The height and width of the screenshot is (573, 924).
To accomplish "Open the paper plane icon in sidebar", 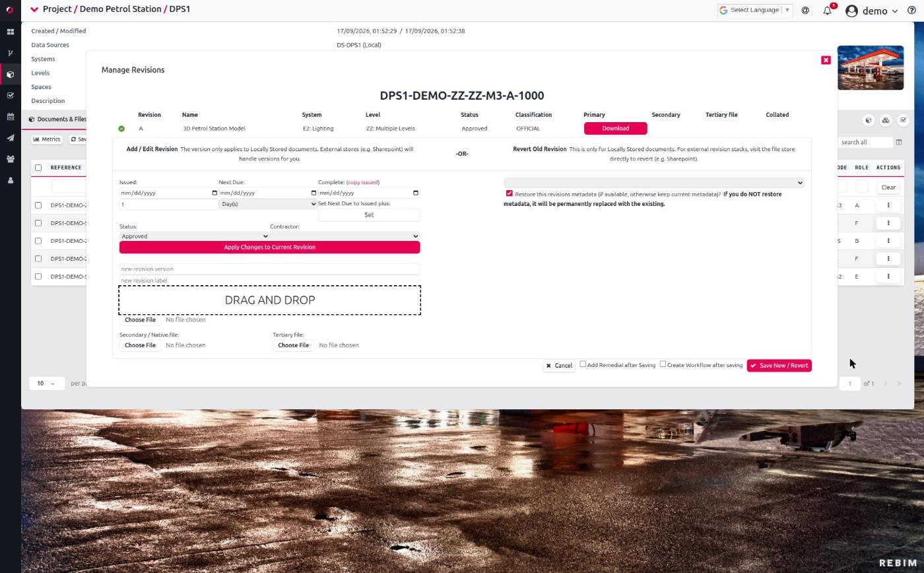I will click(x=10, y=138).
